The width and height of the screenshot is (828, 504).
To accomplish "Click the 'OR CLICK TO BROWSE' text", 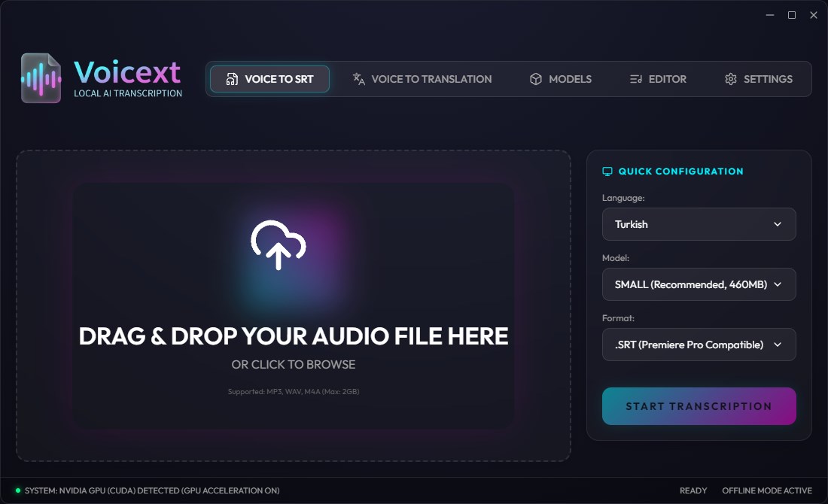I will click(293, 365).
